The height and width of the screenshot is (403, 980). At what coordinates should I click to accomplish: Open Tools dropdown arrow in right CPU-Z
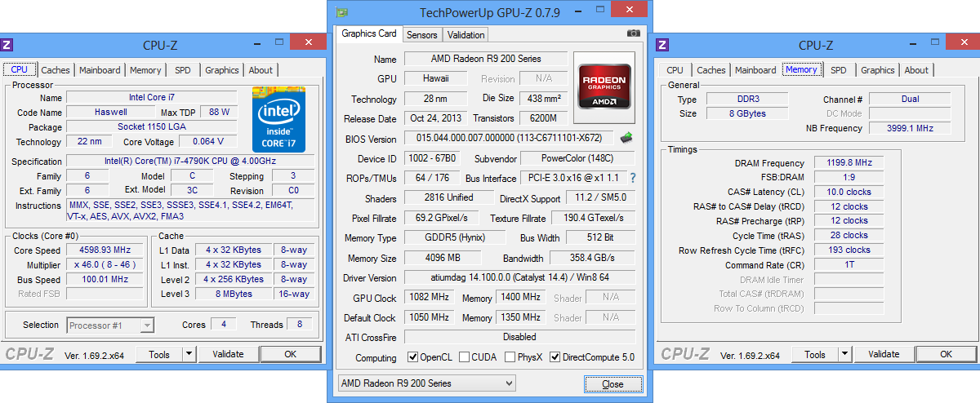(x=844, y=354)
